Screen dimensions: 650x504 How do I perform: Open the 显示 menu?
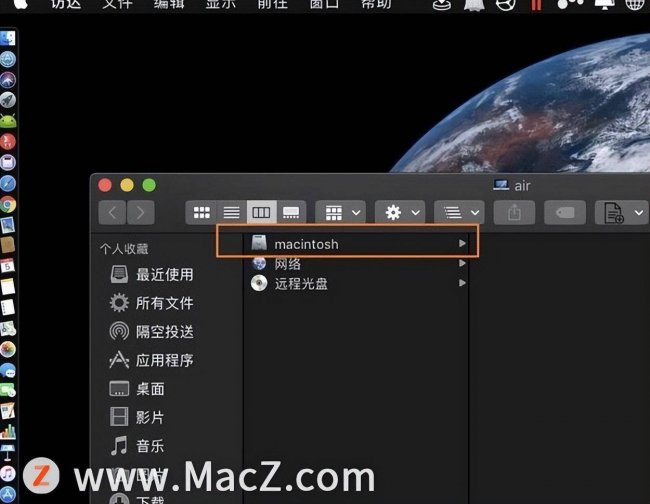220,4
